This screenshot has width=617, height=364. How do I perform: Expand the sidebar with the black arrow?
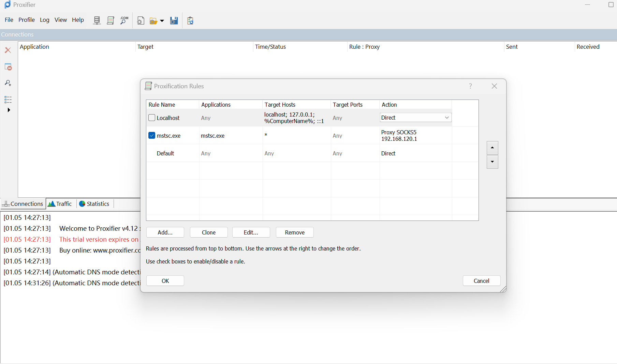point(9,110)
